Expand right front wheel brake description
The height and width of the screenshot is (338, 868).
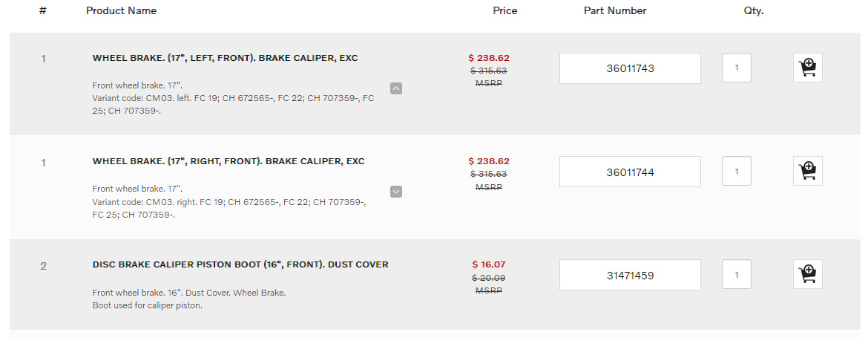click(x=396, y=192)
